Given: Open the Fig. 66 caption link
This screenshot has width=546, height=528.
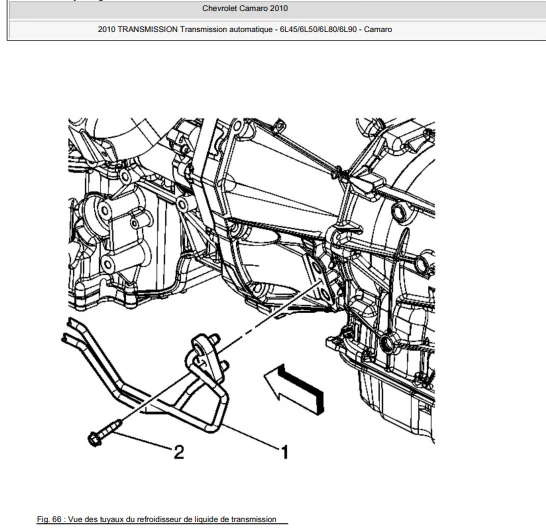Looking at the screenshot, I should [x=157, y=519].
